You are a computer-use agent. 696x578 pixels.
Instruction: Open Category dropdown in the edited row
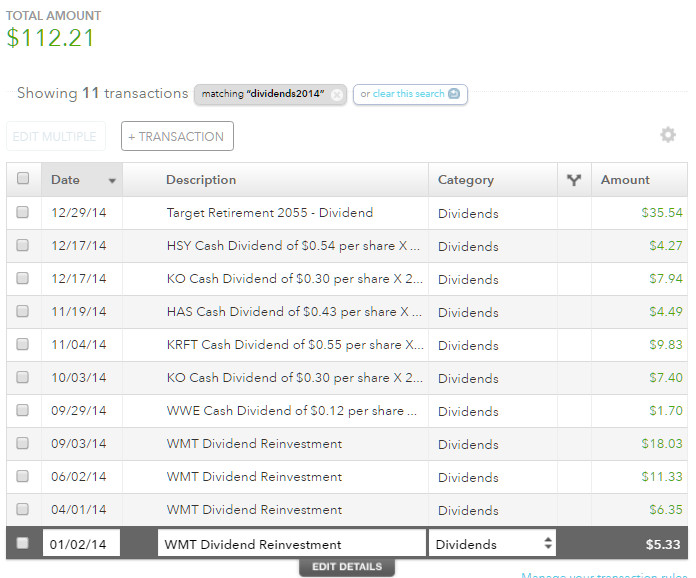tap(492, 544)
